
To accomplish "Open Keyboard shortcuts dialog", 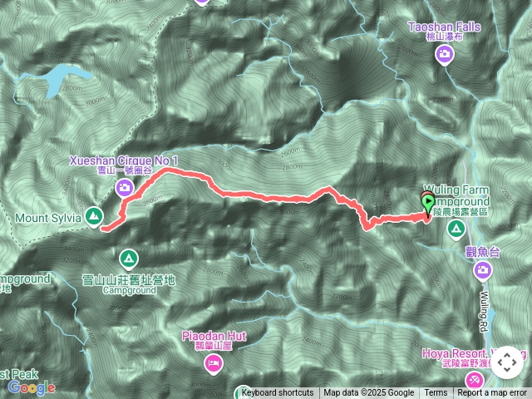I will click(278, 393).
